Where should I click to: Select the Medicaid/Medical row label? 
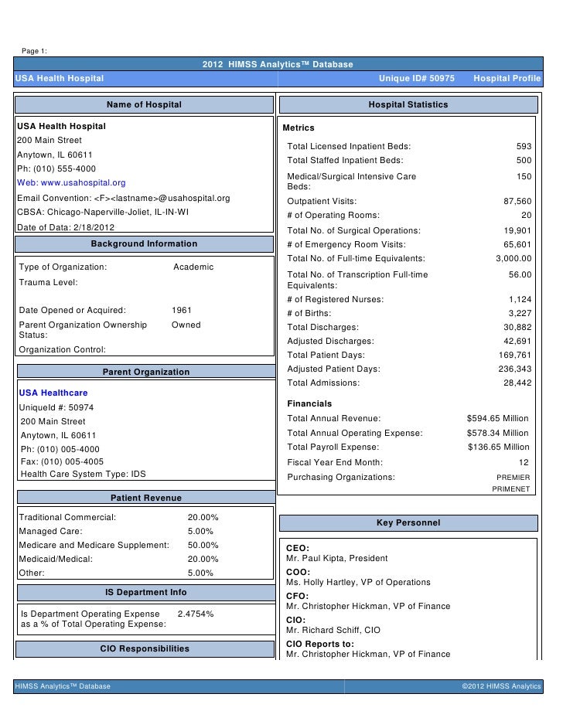pyautogui.click(x=56, y=559)
